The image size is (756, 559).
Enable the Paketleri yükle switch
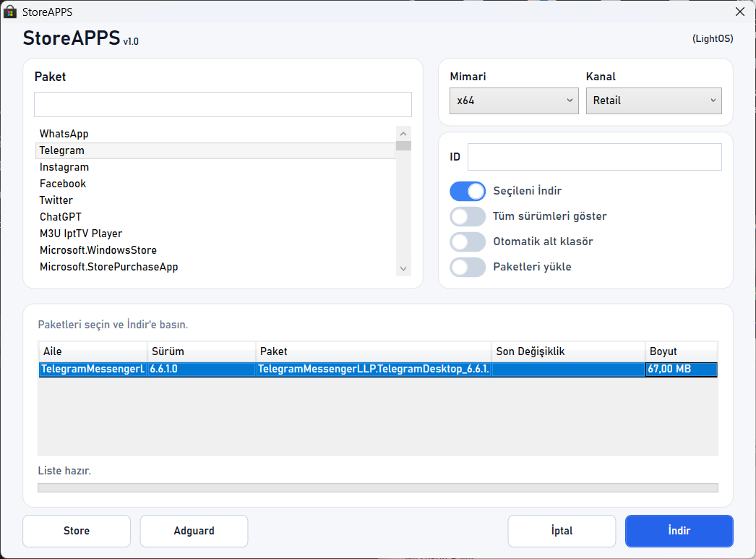(467, 267)
